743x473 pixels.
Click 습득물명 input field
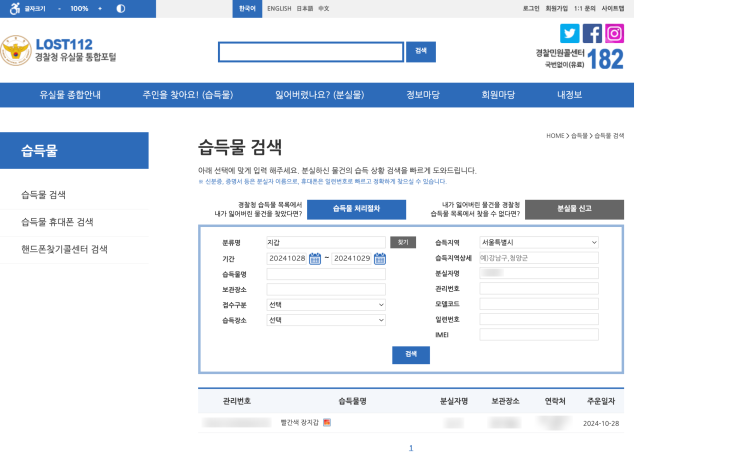326,274
